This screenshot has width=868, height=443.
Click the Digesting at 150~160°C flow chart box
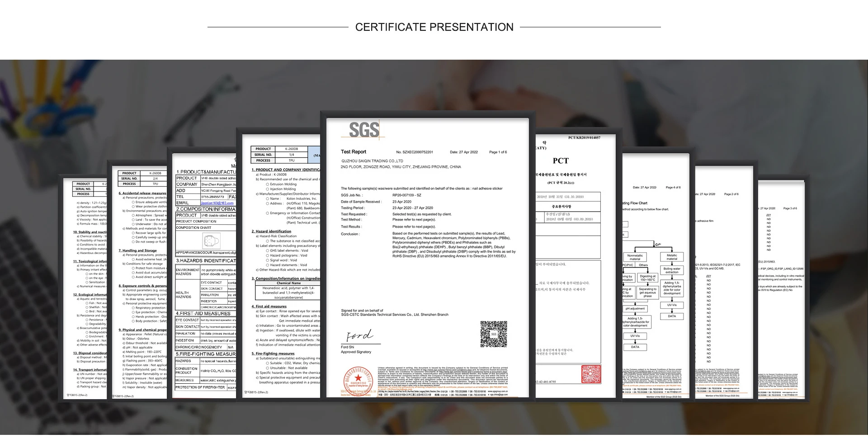647,278
